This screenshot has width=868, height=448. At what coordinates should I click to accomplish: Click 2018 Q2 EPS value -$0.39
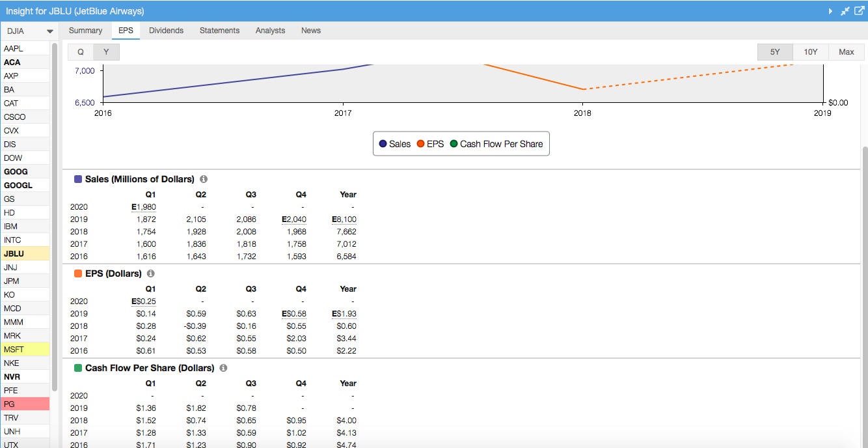tap(195, 326)
